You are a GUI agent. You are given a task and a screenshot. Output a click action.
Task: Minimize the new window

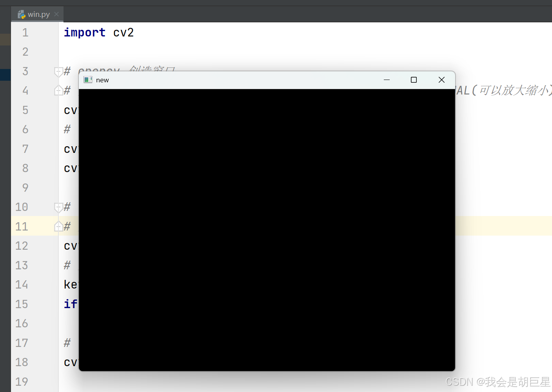point(387,80)
